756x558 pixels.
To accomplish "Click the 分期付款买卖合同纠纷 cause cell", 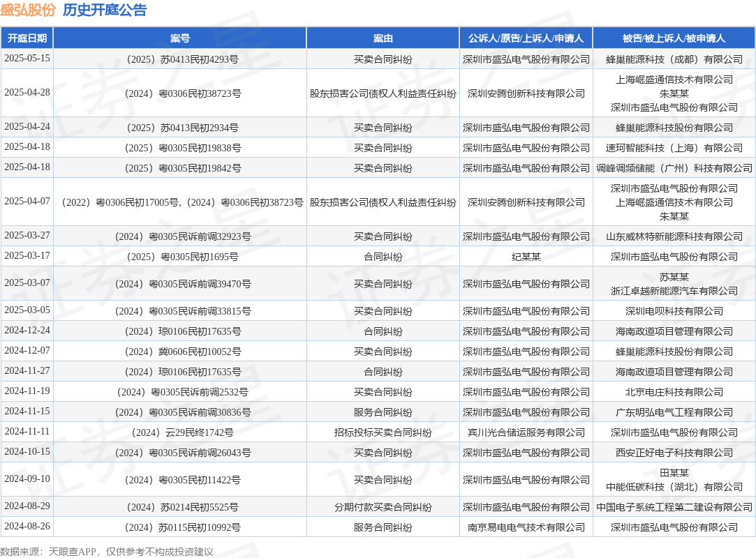I will 383,507.
